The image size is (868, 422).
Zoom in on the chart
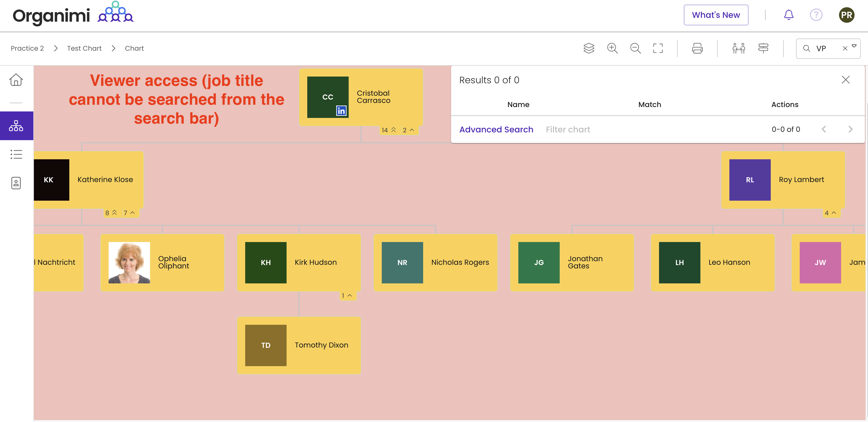click(612, 48)
